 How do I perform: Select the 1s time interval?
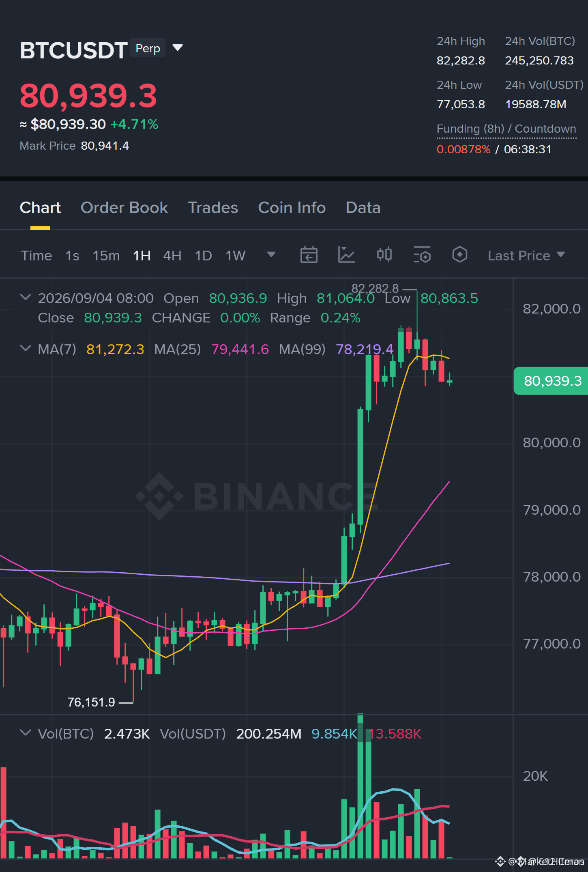[72, 256]
